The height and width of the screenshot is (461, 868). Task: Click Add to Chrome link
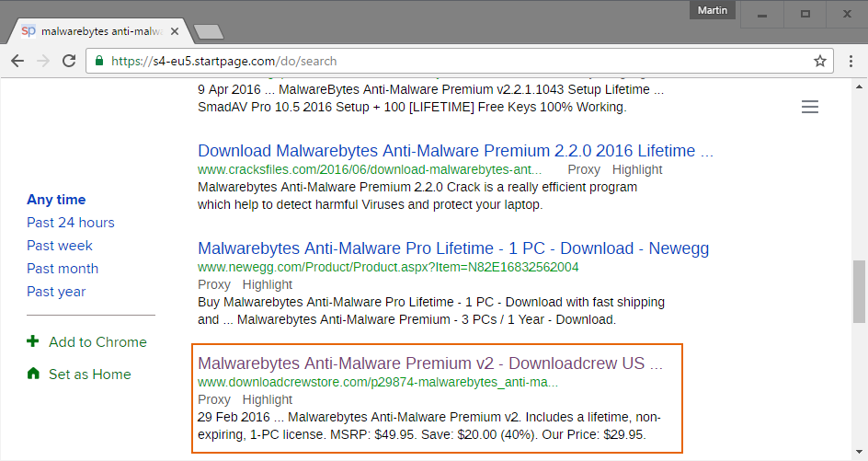98,342
